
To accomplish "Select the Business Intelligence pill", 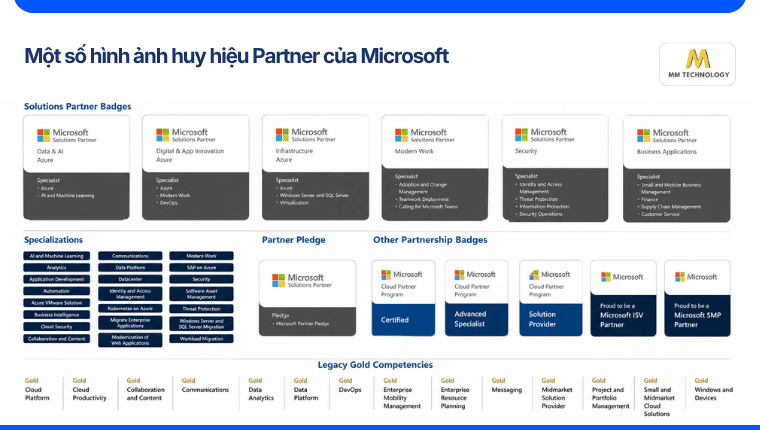I will [57, 315].
